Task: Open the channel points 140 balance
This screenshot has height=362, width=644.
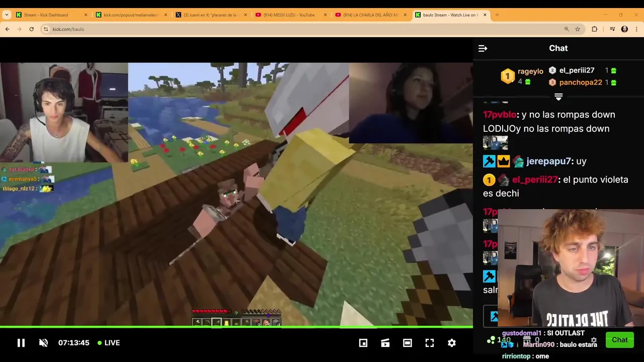Action: tap(499, 340)
